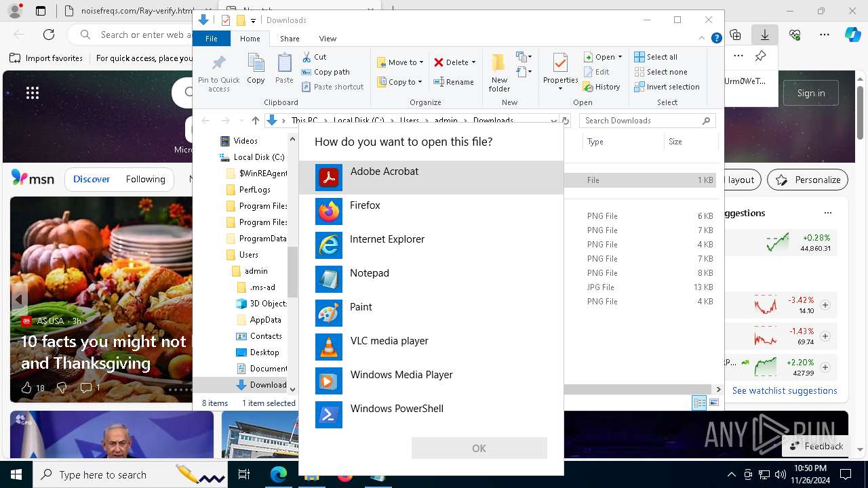Reload the Edge browser page
The height and width of the screenshot is (488, 868).
click(x=49, y=35)
